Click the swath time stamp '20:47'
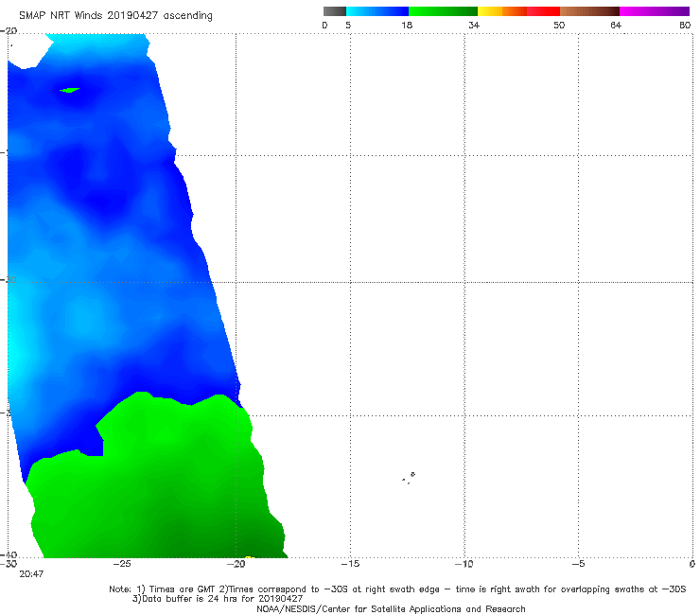Viewport: 700px width, 615px height. click(31, 574)
